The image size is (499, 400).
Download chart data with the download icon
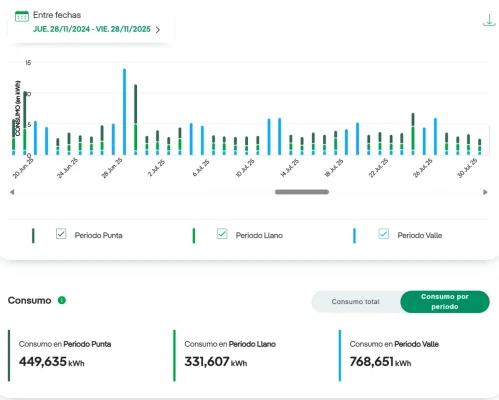pyautogui.click(x=489, y=20)
